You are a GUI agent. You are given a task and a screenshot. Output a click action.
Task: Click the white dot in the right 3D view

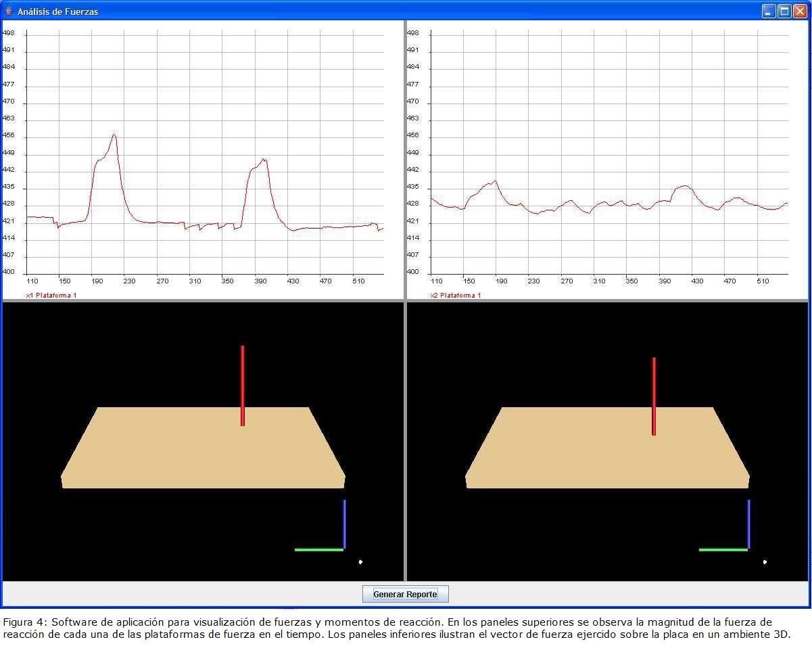coord(765,562)
